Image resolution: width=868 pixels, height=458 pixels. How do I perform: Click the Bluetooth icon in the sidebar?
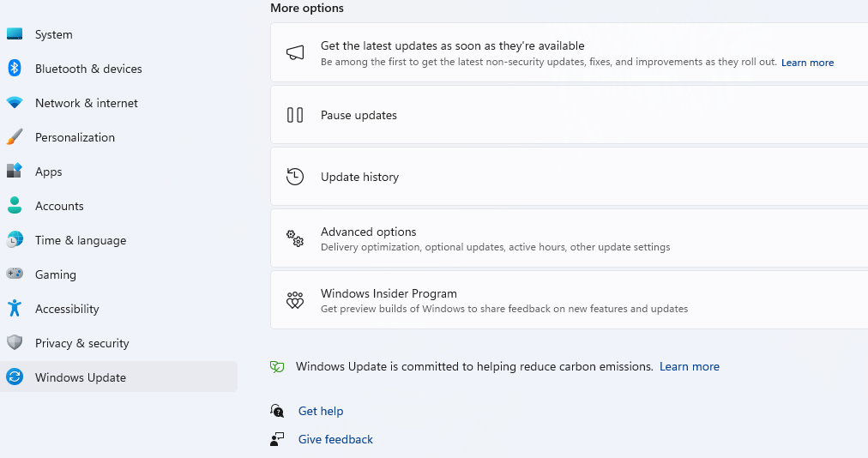[15, 69]
